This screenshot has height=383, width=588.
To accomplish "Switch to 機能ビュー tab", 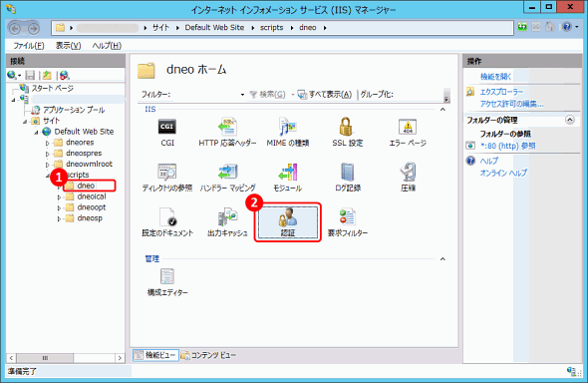I will 155,355.
